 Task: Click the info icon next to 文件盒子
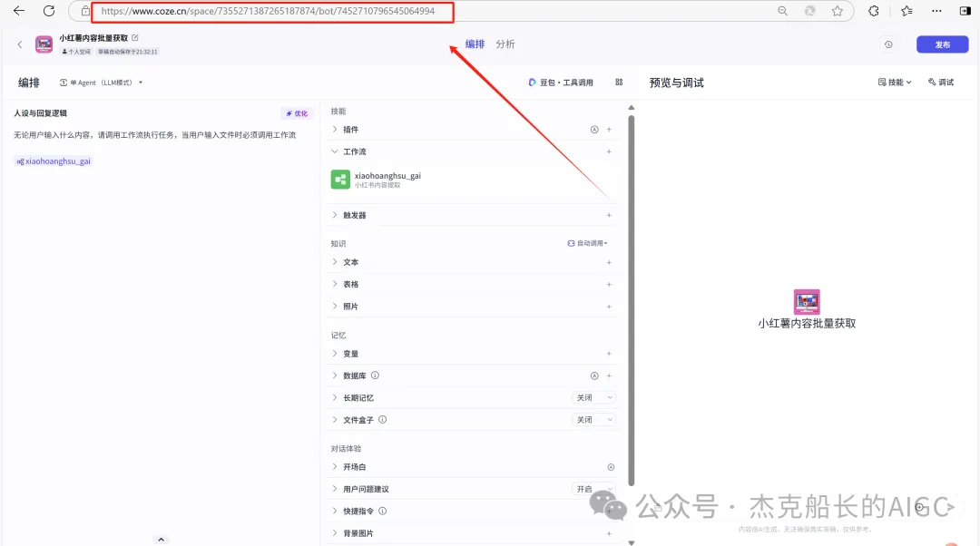click(383, 420)
